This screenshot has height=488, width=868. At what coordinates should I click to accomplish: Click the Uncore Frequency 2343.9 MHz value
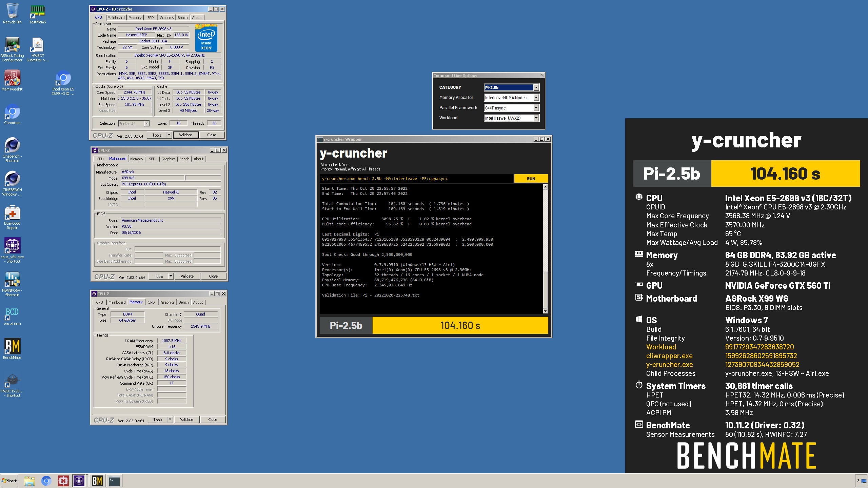(x=201, y=326)
